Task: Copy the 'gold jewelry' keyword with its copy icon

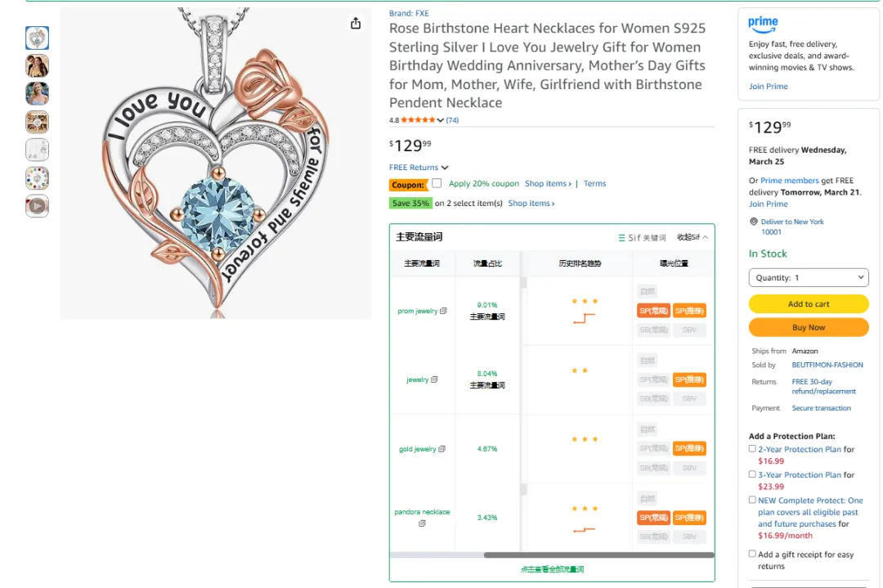Action: tap(442, 449)
